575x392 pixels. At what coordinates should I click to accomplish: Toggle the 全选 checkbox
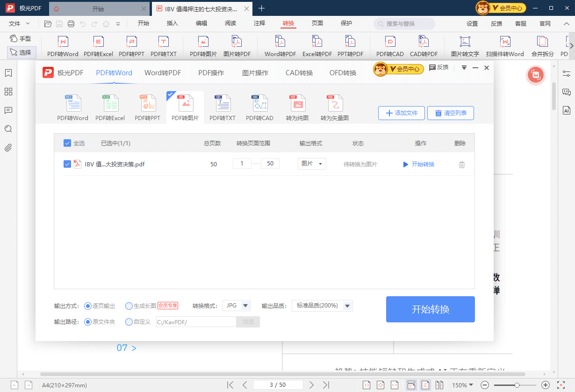tap(67, 143)
